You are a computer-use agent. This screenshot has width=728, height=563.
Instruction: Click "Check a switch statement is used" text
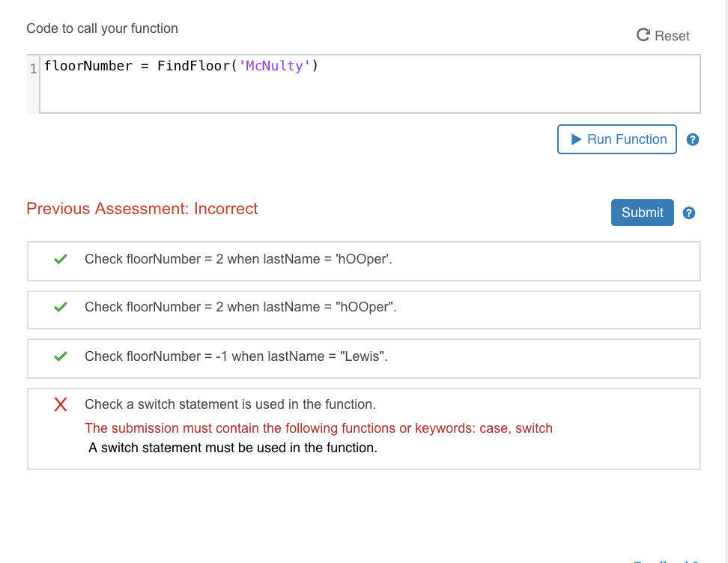click(x=230, y=404)
